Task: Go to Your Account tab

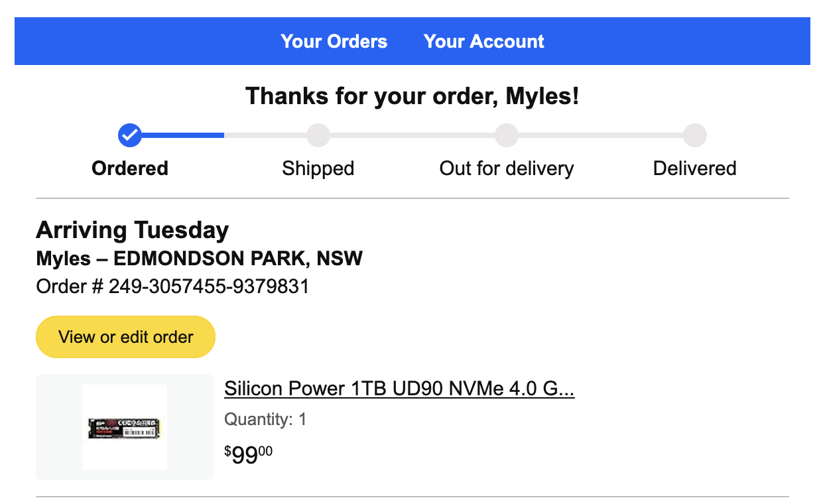Action: [x=483, y=41]
